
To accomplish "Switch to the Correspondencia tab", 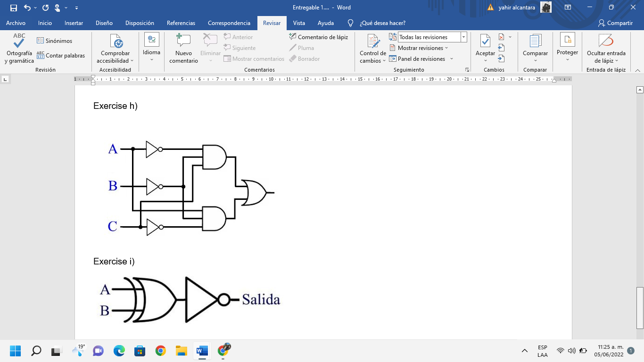I will pyautogui.click(x=229, y=23).
